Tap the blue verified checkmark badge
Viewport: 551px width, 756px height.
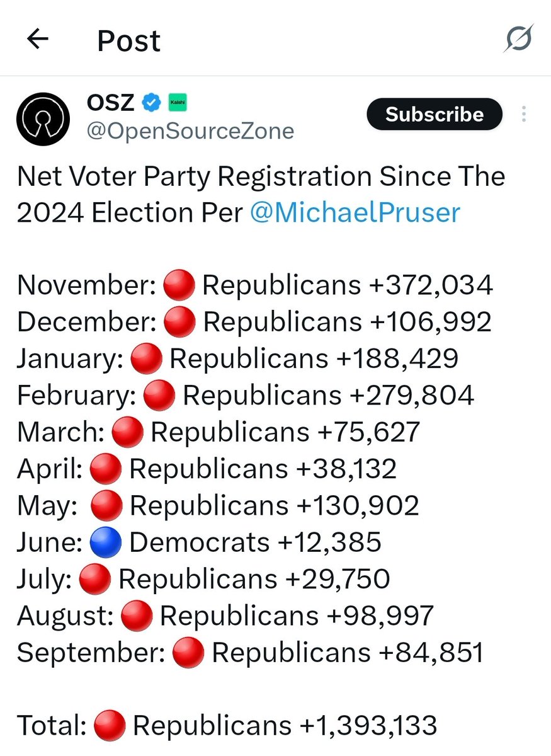click(x=151, y=101)
